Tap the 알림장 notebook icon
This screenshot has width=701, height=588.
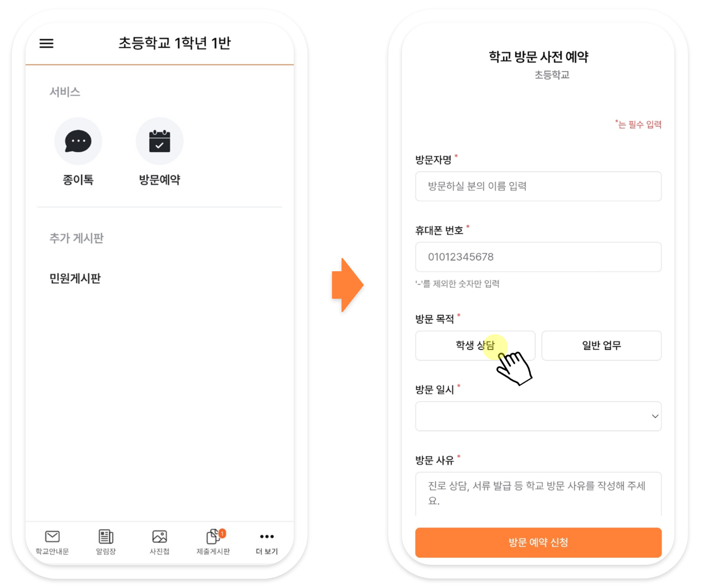pos(106,536)
